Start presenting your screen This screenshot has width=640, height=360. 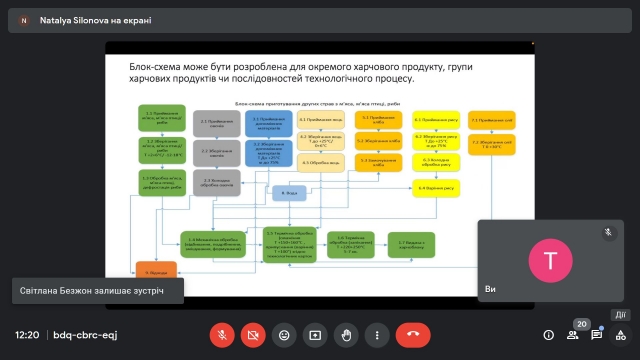[315, 335]
